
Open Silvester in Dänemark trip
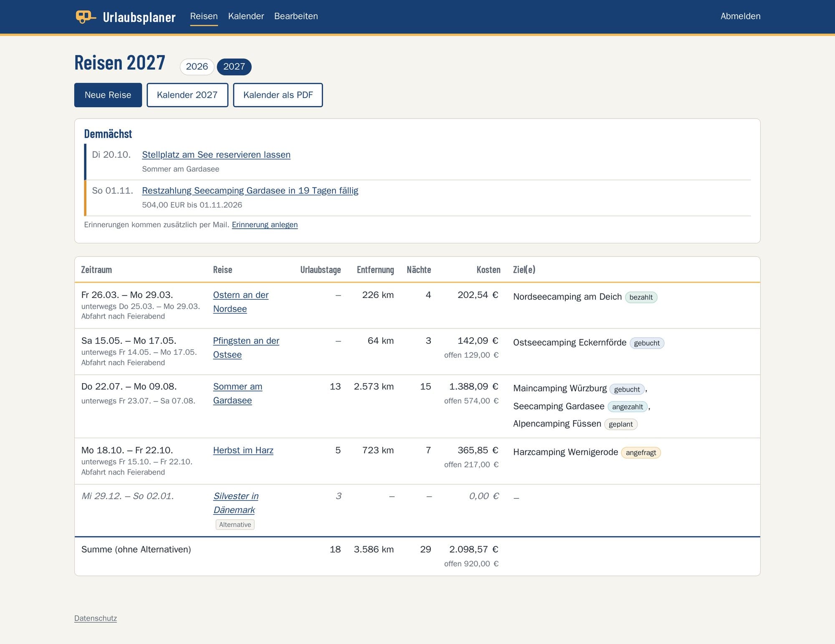pyautogui.click(x=236, y=503)
